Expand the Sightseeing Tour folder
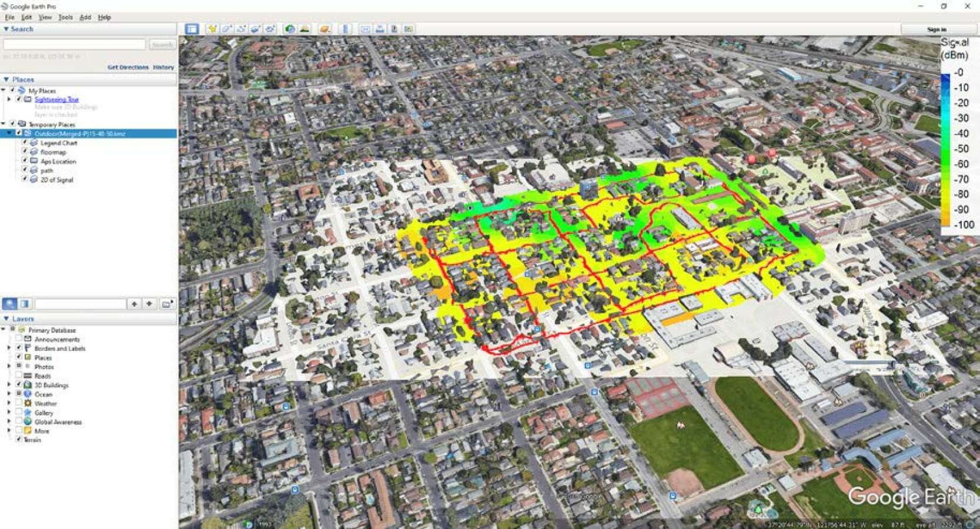The height and width of the screenshot is (529, 980). click(x=9, y=99)
